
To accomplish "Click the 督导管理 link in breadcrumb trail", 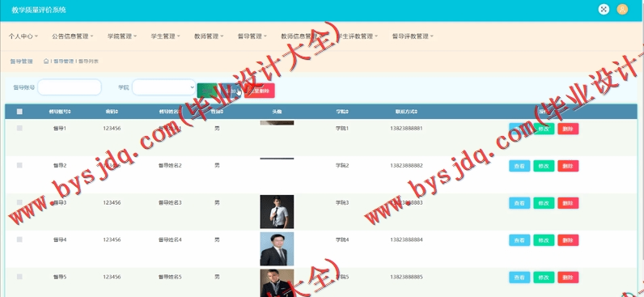I will click(x=64, y=62).
